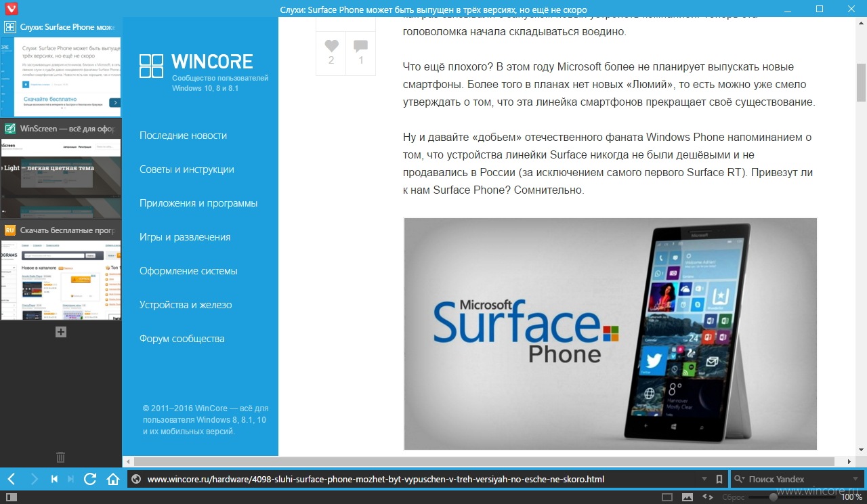Open the Vivaldi main menu
Image resolution: width=867 pixels, height=504 pixels.
pyautogui.click(x=12, y=9)
